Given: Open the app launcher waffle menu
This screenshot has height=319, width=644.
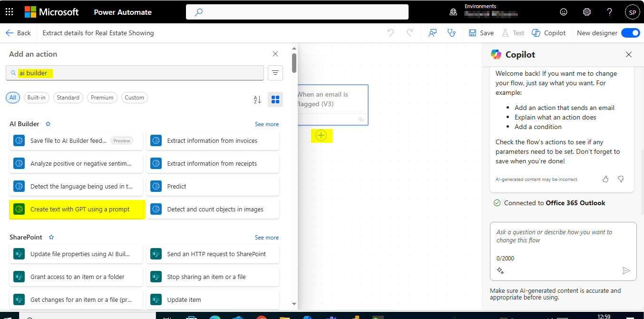Looking at the screenshot, I should [x=10, y=12].
